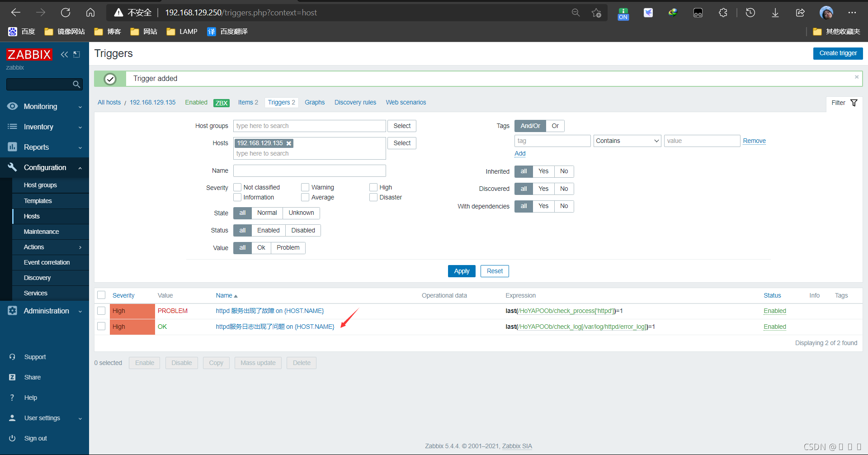Screen dimensions: 868x455
Task: Click the zoom magnifier icon in address bar
Action: (x=576, y=13)
